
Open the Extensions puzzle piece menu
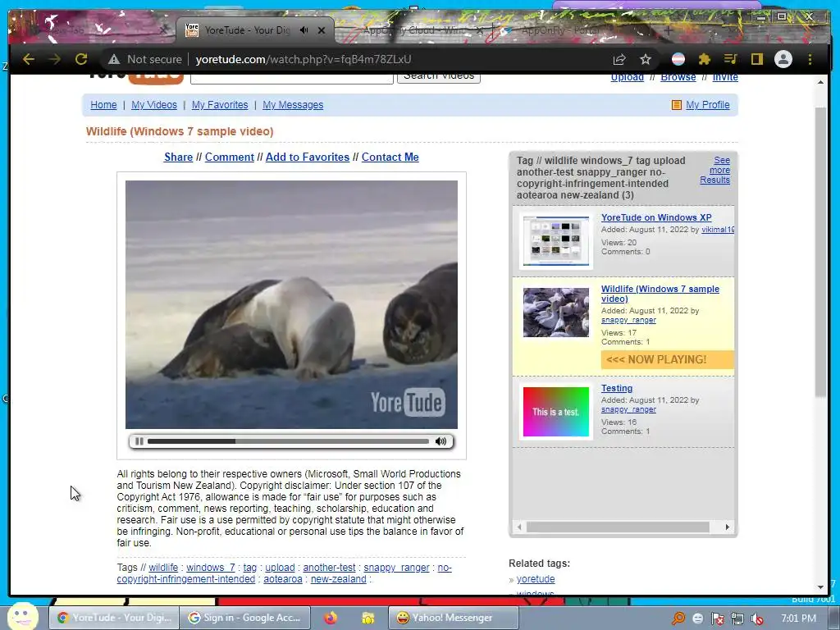pos(705,59)
